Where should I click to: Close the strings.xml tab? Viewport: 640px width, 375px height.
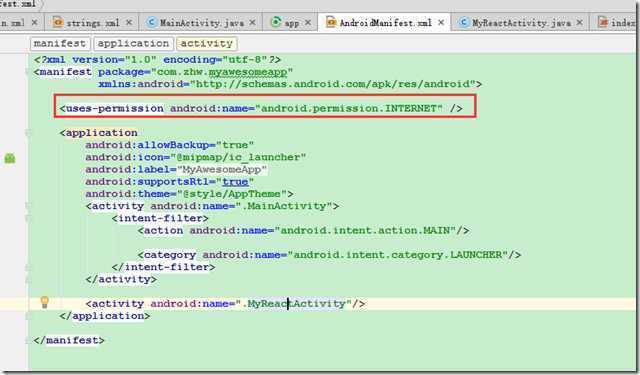point(129,22)
